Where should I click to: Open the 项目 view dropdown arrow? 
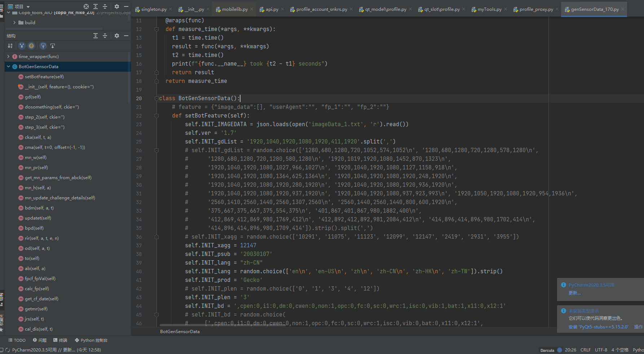28,6
